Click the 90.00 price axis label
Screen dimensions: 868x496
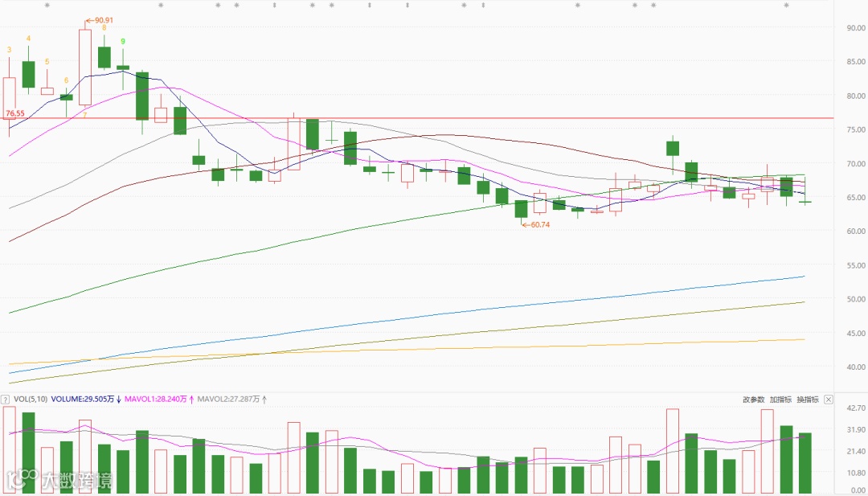click(x=854, y=27)
